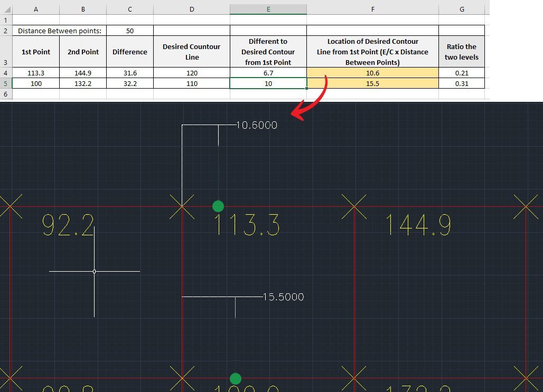Select the 15.5000 dimension label

pyautogui.click(x=283, y=297)
